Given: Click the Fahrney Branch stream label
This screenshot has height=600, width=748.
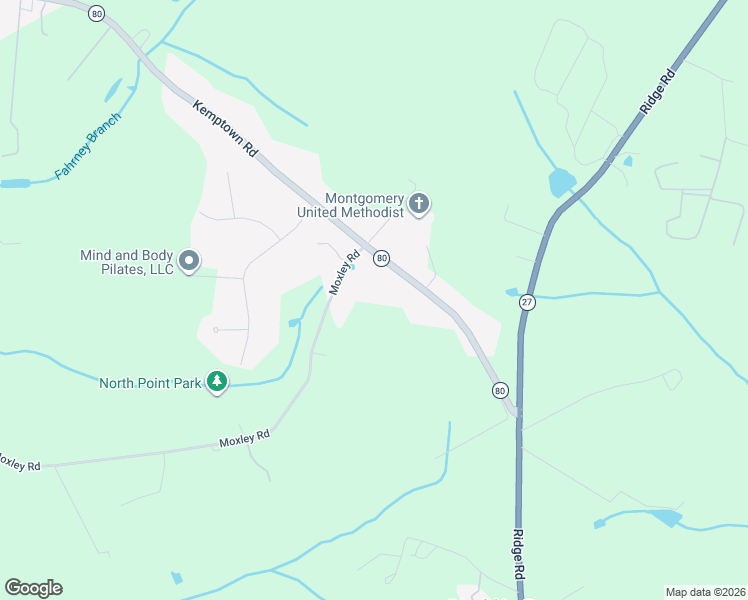Looking at the screenshot, I should pyautogui.click(x=88, y=146).
